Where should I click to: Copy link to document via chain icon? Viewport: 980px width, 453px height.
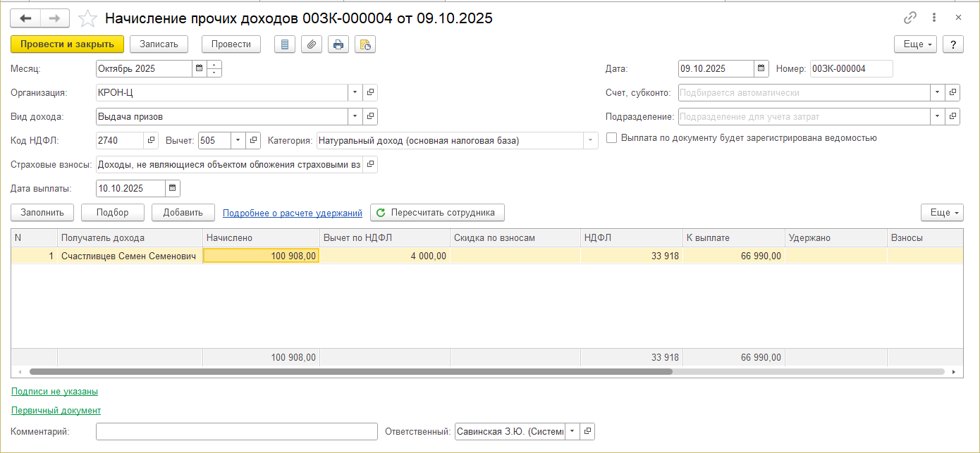click(910, 18)
